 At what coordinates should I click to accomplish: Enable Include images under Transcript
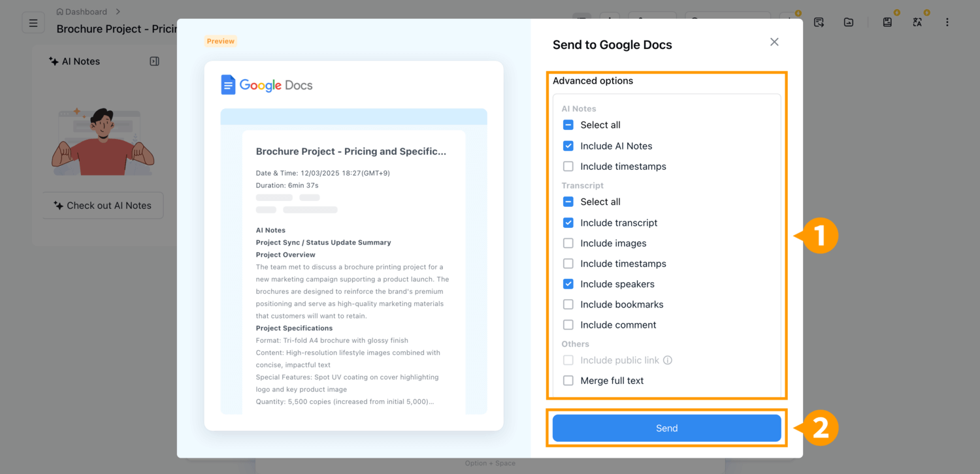[x=568, y=243]
